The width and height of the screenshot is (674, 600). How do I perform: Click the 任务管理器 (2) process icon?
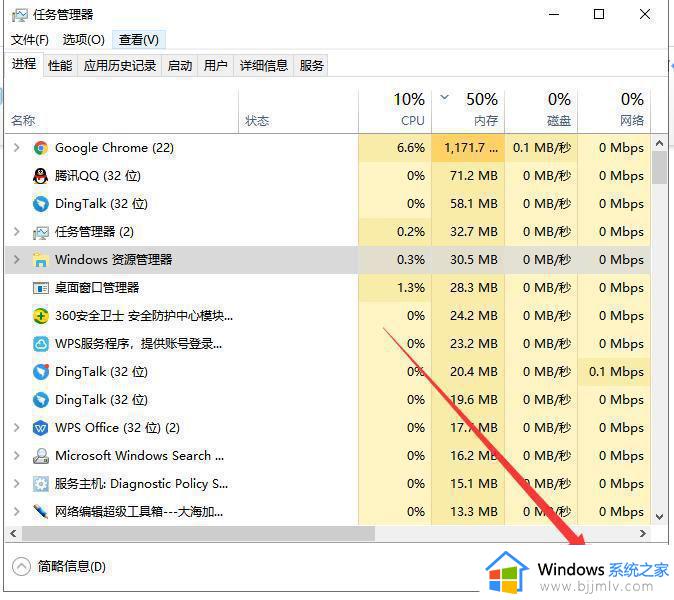(x=40, y=232)
